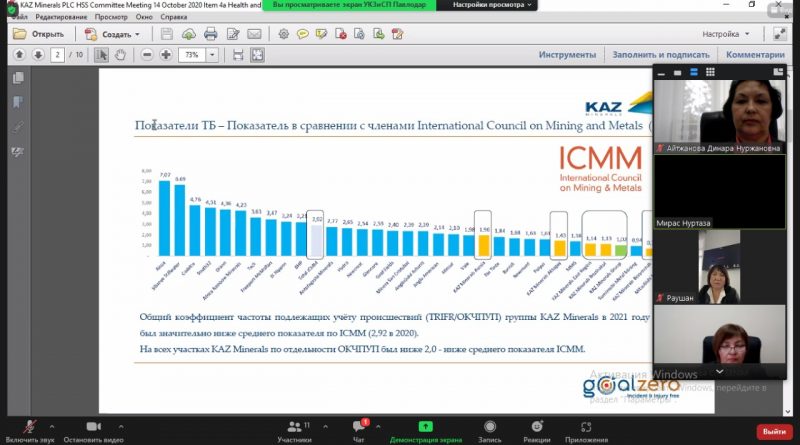Click the page number field showing 2

[57, 55]
